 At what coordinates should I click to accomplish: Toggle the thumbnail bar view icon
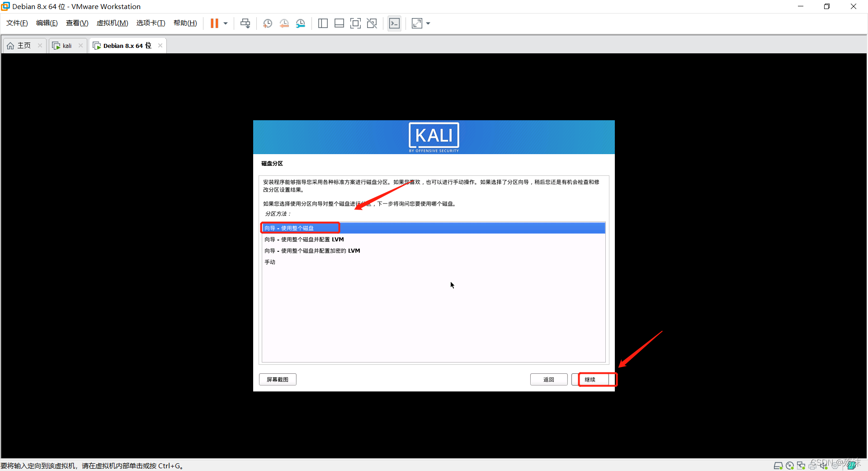(x=339, y=24)
